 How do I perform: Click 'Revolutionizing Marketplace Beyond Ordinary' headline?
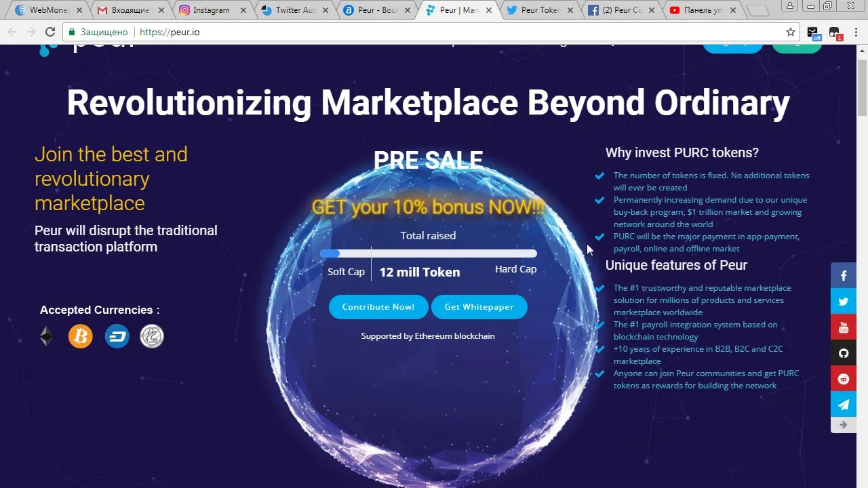tap(428, 102)
